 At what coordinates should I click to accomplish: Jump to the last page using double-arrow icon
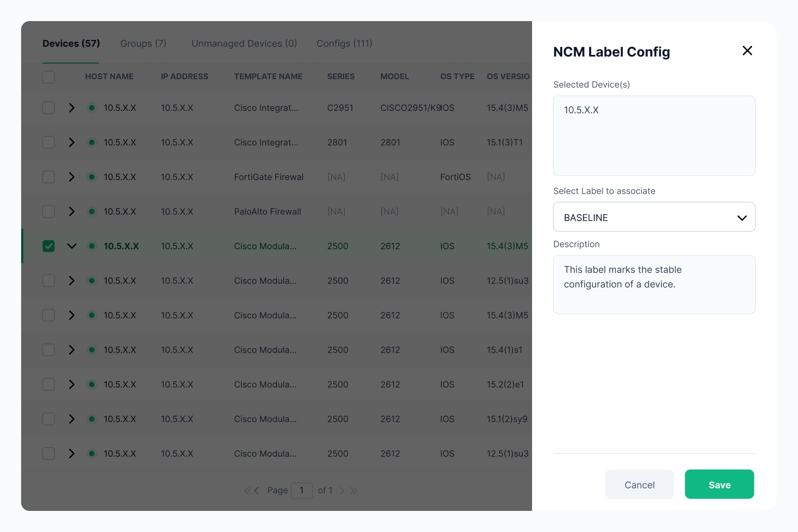tap(354, 490)
